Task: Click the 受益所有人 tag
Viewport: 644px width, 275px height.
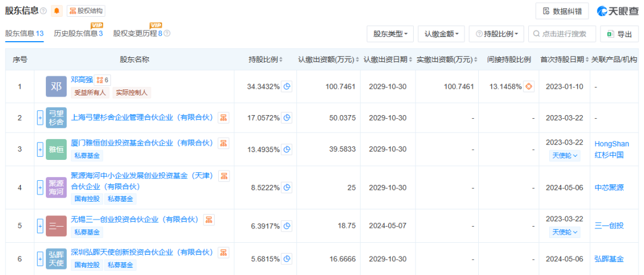Action: (90, 92)
